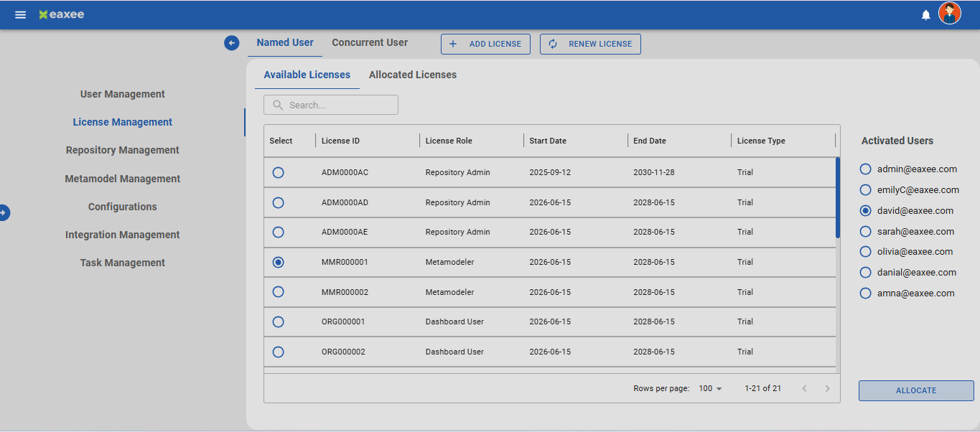
Task: Select user olivia@eaxee.com
Action: pyautogui.click(x=865, y=252)
